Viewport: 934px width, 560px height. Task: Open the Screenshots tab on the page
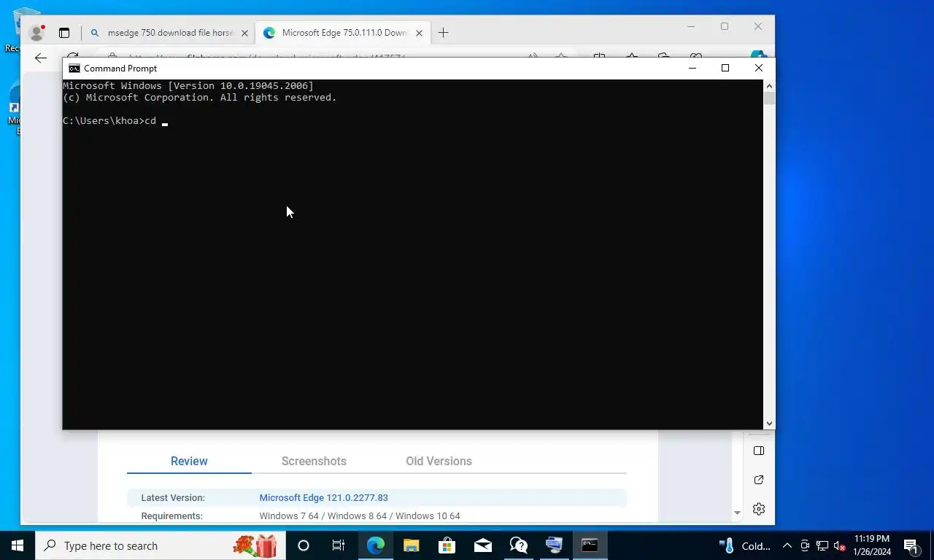tap(314, 461)
